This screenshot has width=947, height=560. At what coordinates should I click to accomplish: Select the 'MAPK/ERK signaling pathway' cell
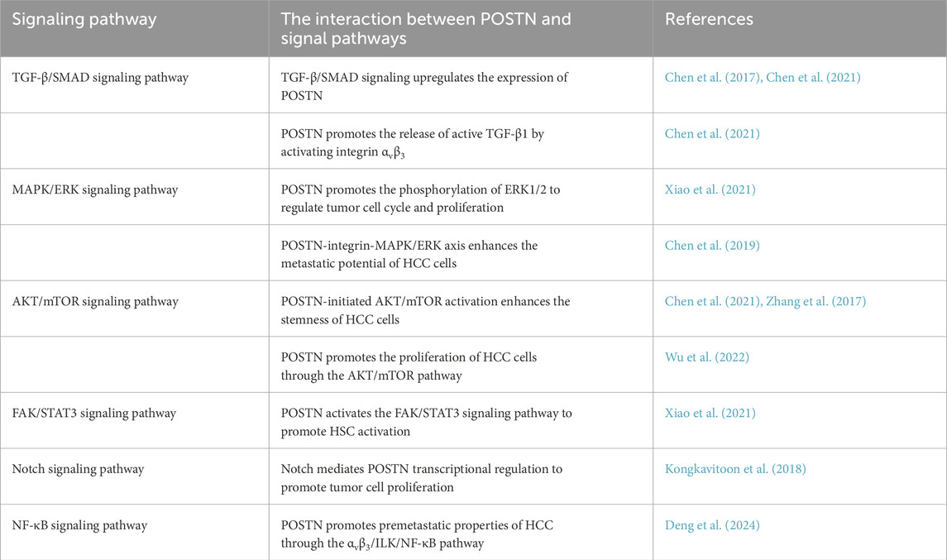pyautogui.click(x=95, y=190)
